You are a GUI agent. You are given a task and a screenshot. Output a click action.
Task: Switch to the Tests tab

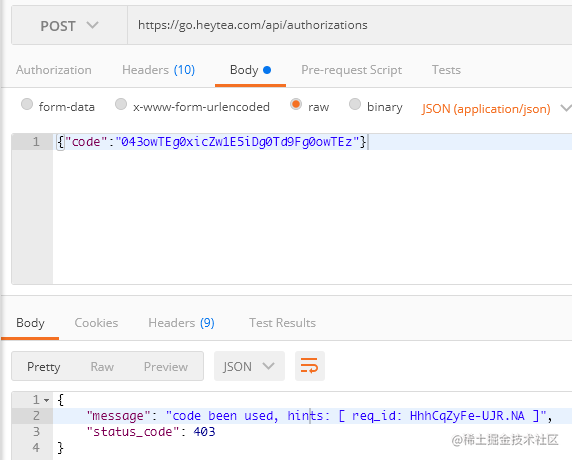pos(446,70)
